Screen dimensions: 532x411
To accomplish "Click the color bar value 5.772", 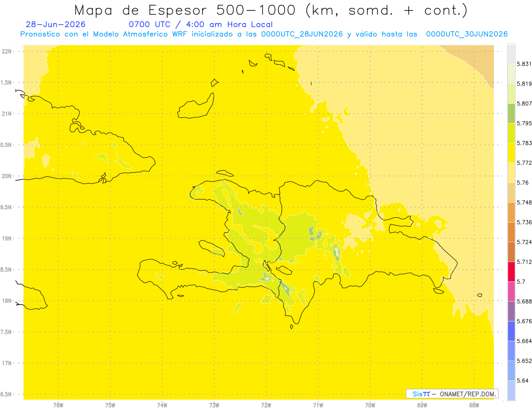I will [524, 163].
